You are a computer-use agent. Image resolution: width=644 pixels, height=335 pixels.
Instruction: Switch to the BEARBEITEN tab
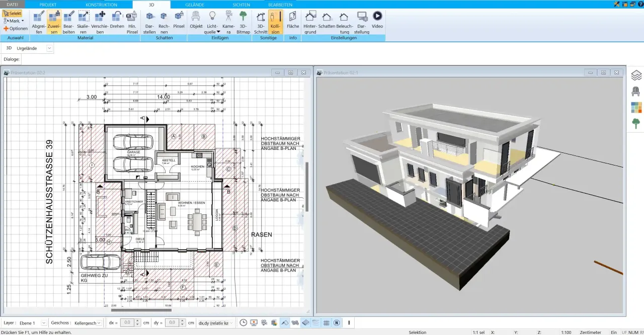coord(280,4)
